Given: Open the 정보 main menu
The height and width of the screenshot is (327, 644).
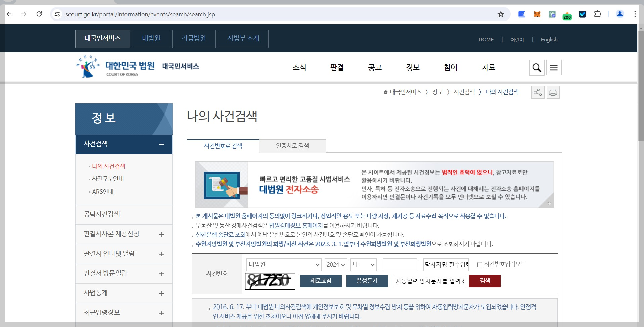Looking at the screenshot, I should [413, 67].
